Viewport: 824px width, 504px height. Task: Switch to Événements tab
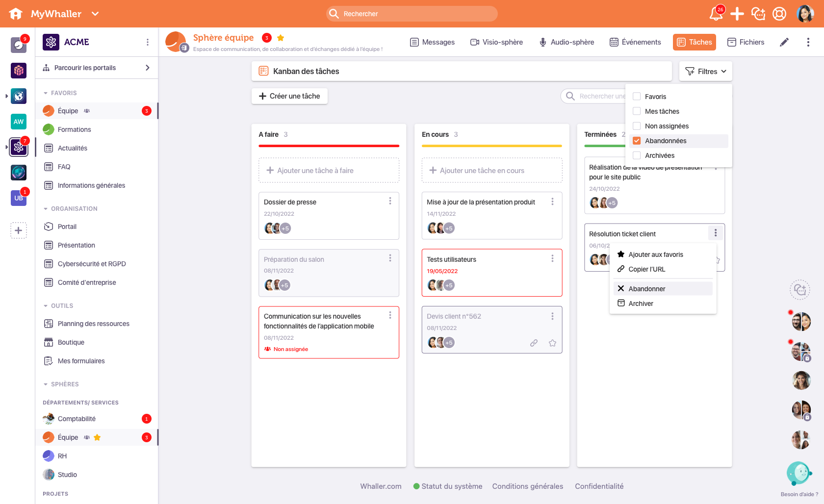(x=635, y=42)
